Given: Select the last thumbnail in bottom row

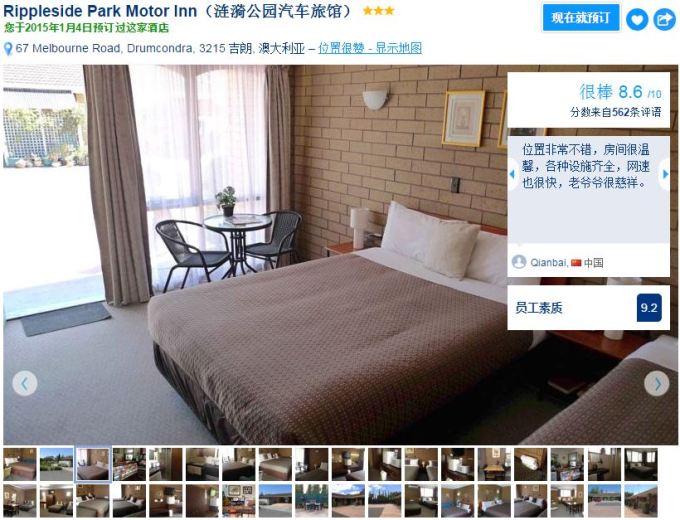Looking at the screenshot, I should 641,501.
